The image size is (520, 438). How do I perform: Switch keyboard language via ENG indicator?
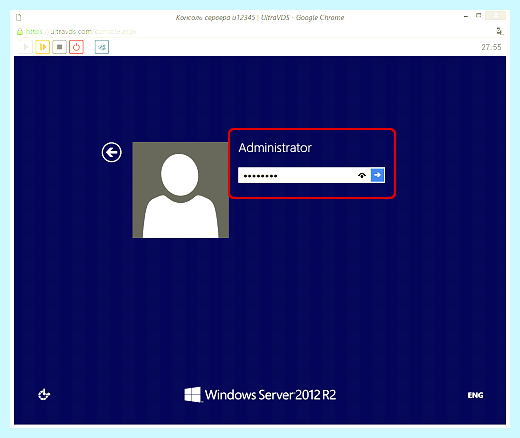[x=475, y=395]
